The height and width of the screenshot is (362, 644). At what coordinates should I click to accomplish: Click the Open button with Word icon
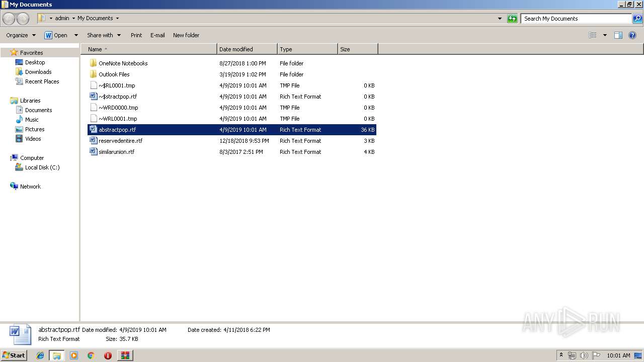tap(56, 35)
